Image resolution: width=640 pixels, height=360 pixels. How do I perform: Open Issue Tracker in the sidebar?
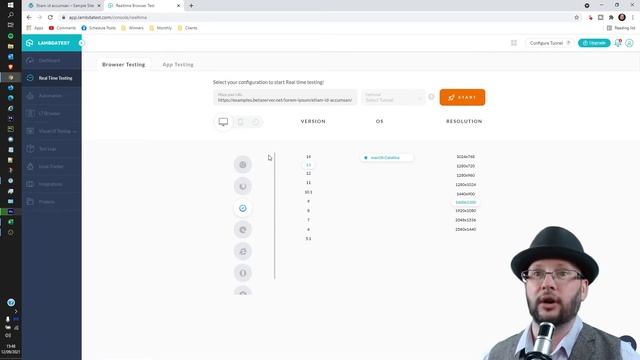[51, 167]
